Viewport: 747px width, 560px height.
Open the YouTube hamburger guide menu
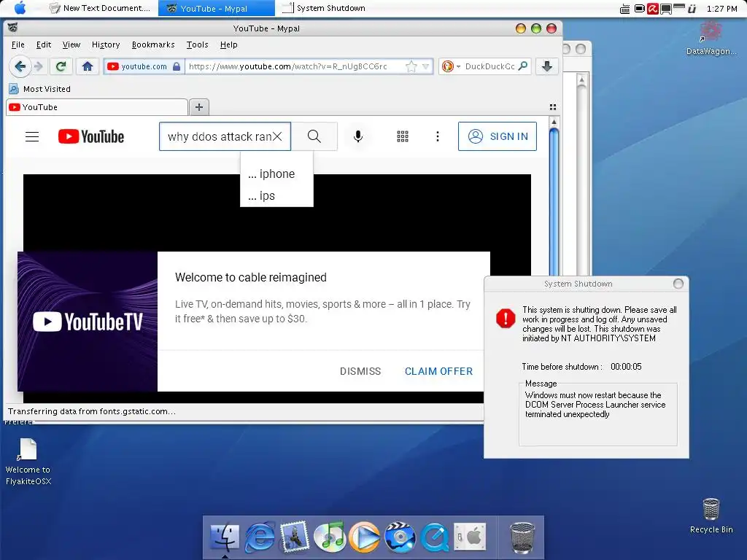point(32,136)
